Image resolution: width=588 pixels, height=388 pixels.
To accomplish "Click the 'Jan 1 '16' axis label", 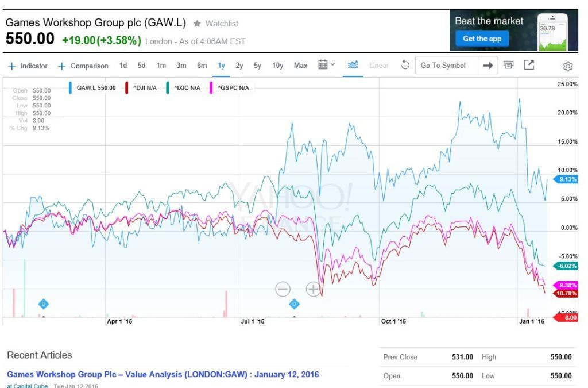I will click(531, 321).
